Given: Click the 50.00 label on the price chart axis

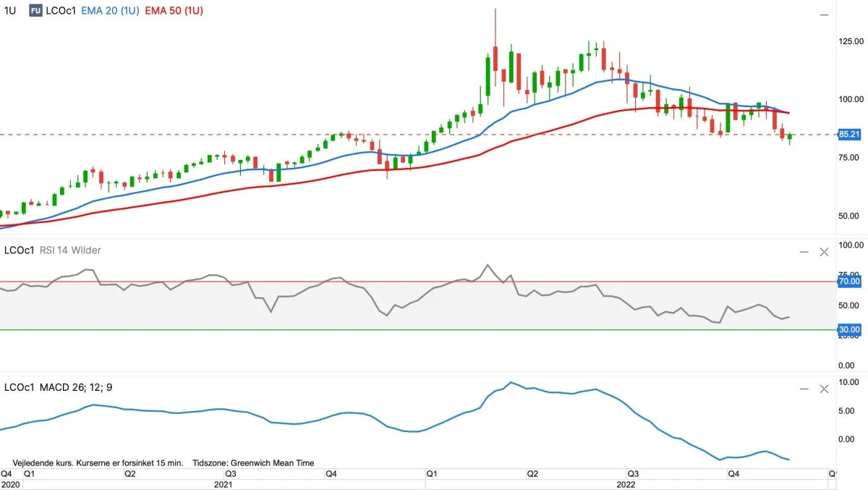Looking at the screenshot, I should tap(848, 216).
